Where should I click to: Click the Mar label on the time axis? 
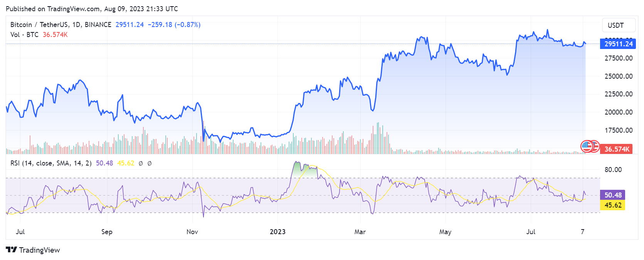click(360, 232)
